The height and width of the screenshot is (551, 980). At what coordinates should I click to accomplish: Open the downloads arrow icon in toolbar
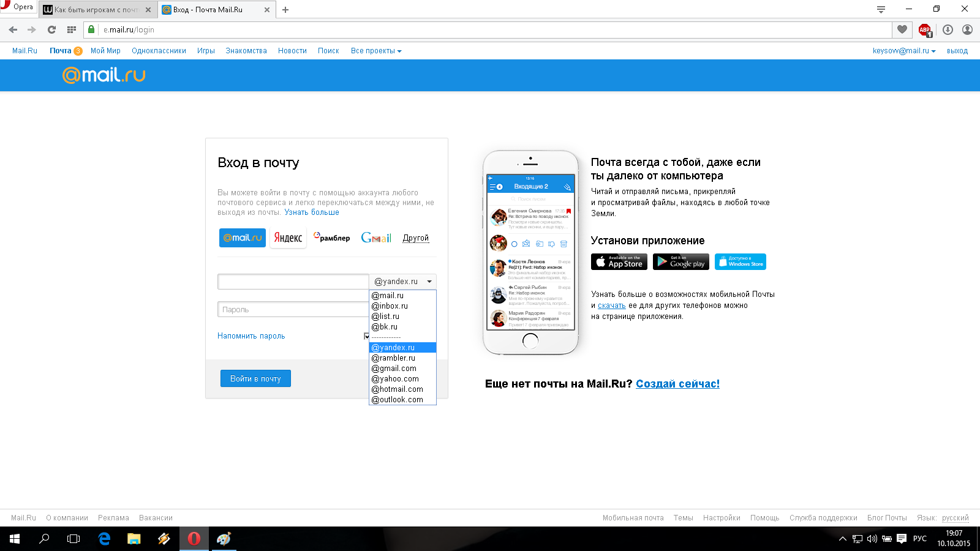coord(948,29)
